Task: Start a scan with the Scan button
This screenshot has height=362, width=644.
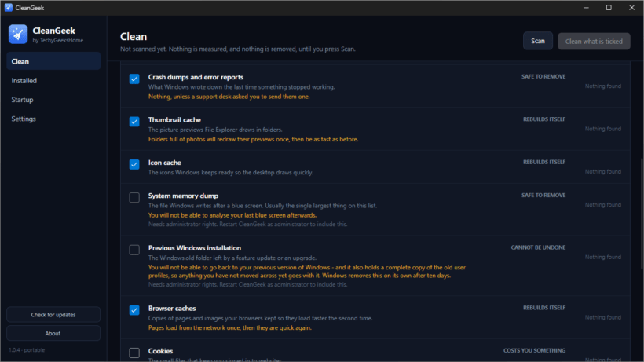Action: click(x=538, y=41)
